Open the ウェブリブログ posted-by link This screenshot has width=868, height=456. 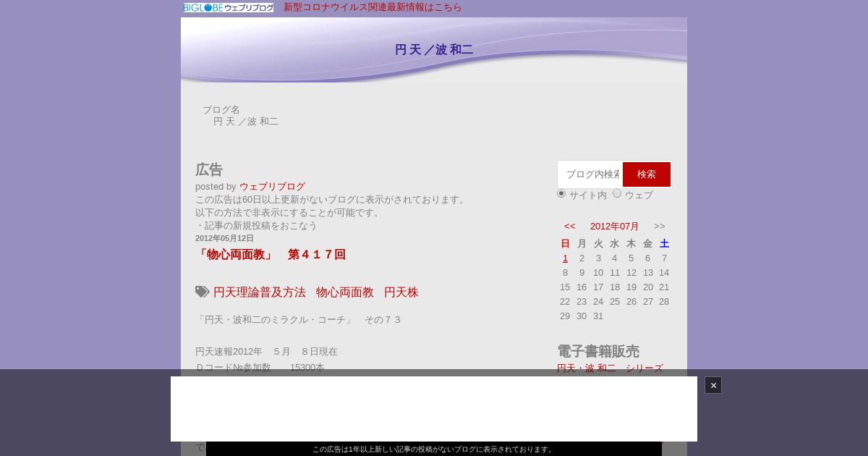pyautogui.click(x=272, y=187)
